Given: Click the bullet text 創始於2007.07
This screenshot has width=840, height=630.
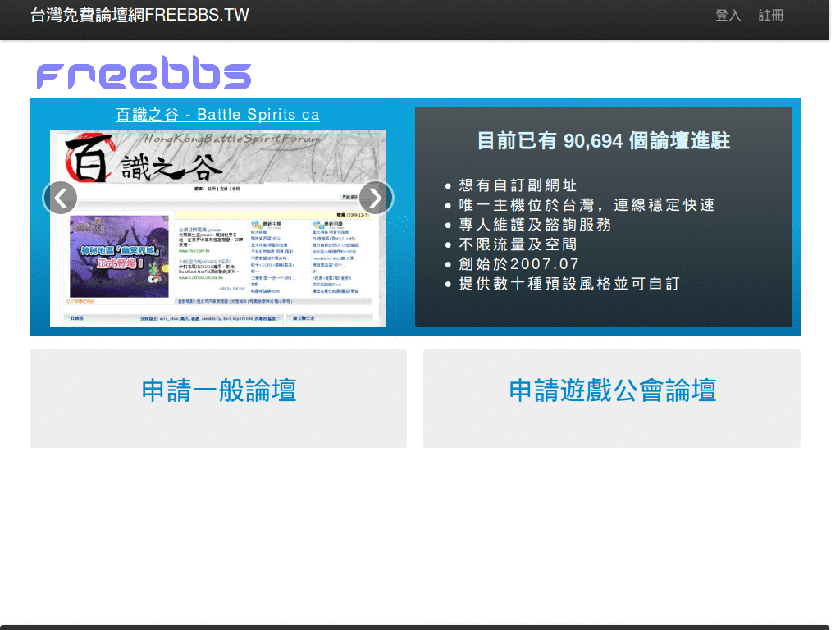Looking at the screenshot, I should [x=519, y=264].
